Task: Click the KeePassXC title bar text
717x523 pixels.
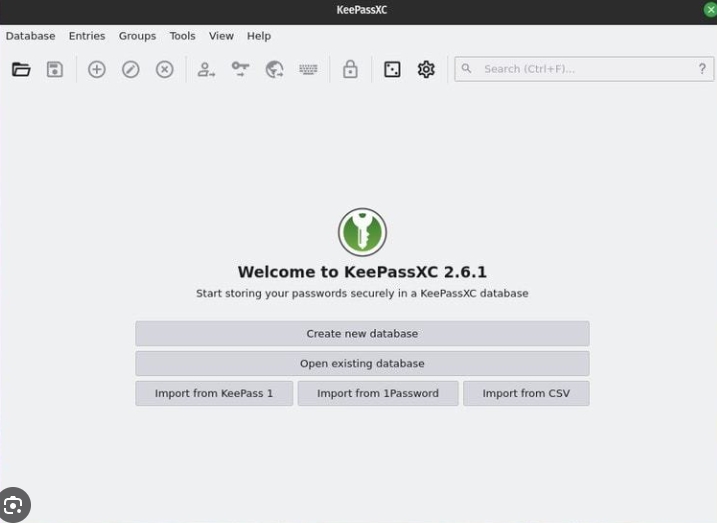Action: [x=362, y=10]
